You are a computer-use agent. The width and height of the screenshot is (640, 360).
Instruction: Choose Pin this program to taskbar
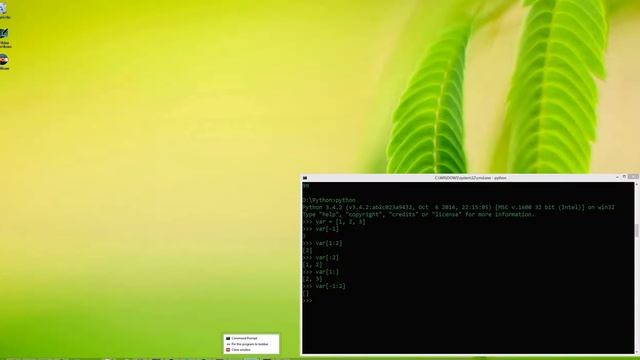[251, 344]
